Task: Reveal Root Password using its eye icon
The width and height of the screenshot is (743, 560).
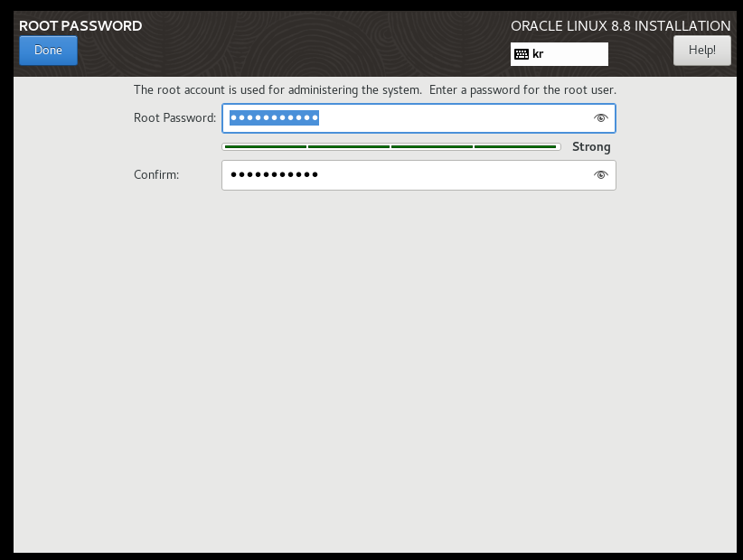Action: 600,117
